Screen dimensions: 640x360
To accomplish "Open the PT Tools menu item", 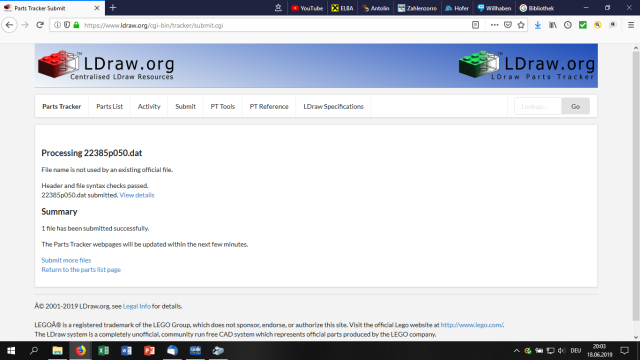I will 222,106.
